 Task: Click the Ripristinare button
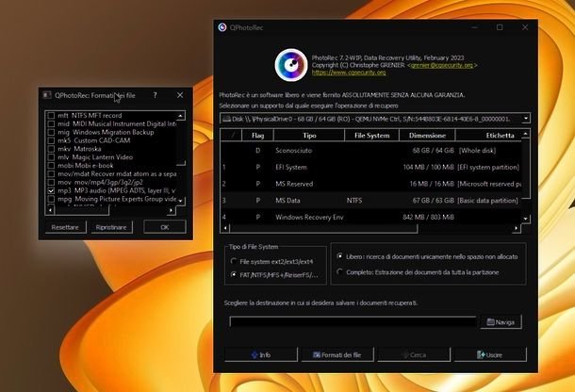(x=111, y=227)
